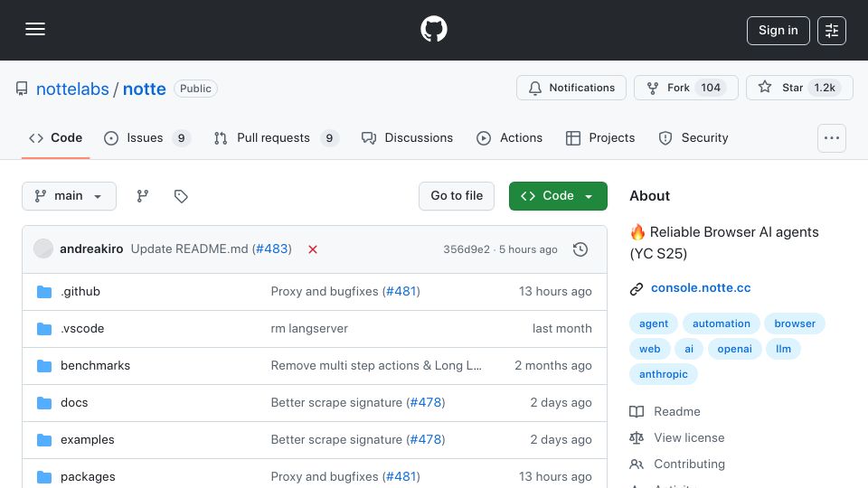The image size is (868, 488).
Task: Switch to the Code tab
Action: 55,137
